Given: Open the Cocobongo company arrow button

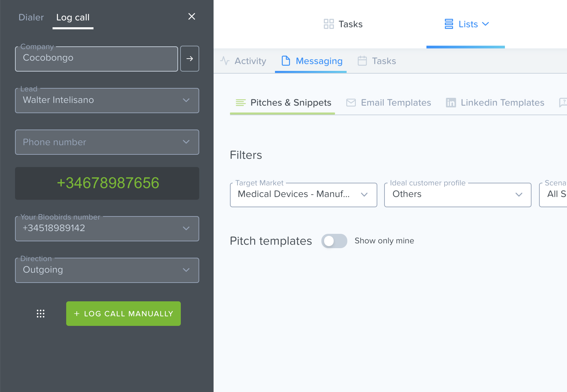Looking at the screenshot, I should [x=190, y=59].
